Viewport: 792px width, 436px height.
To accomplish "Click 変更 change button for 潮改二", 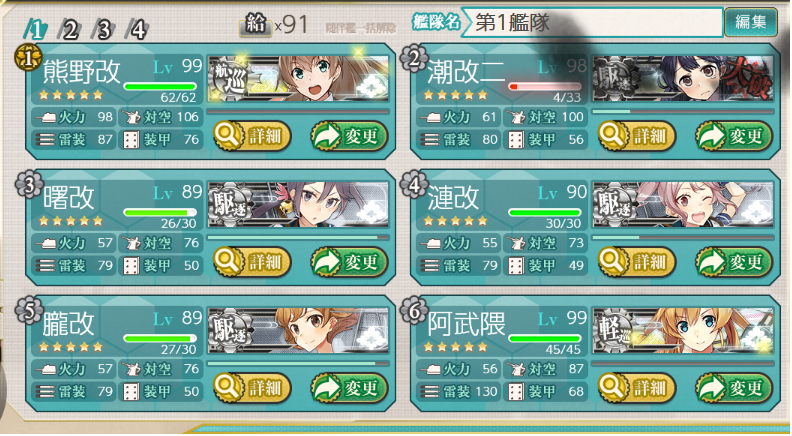I will pyautogui.click(x=734, y=136).
